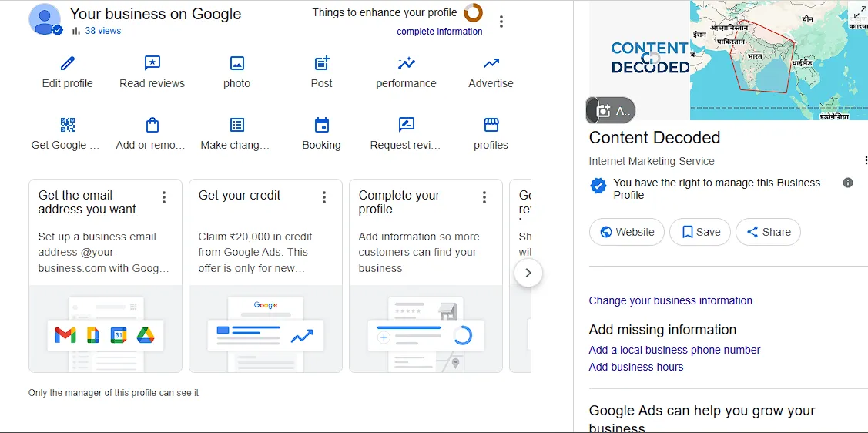Click the verified checkmark badge icon

(598, 186)
